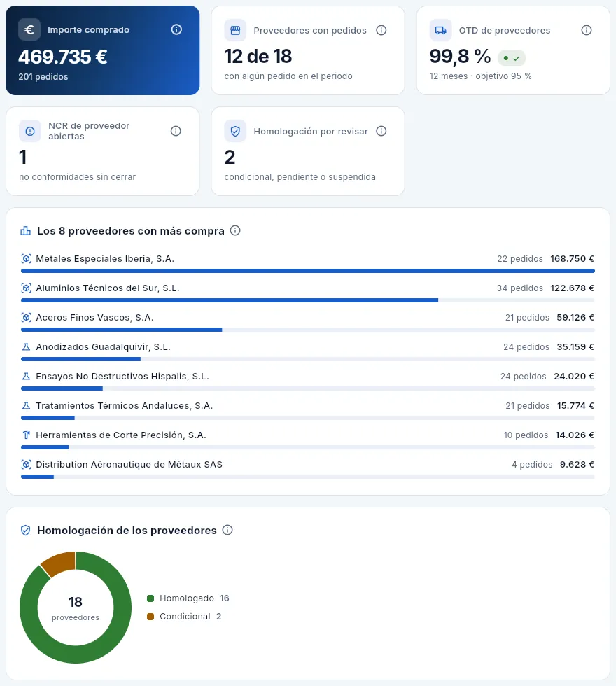Image resolution: width=616 pixels, height=686 pixels.
Task: Click the material icon for Metales Especiales Iberia
Action: point(27,258)
